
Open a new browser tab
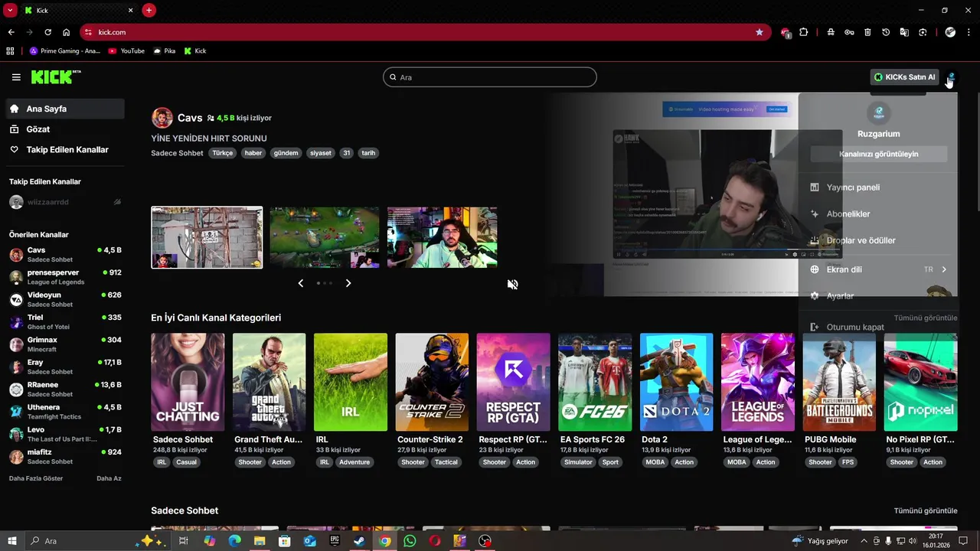pyautogui.click(x=149, y=10)
